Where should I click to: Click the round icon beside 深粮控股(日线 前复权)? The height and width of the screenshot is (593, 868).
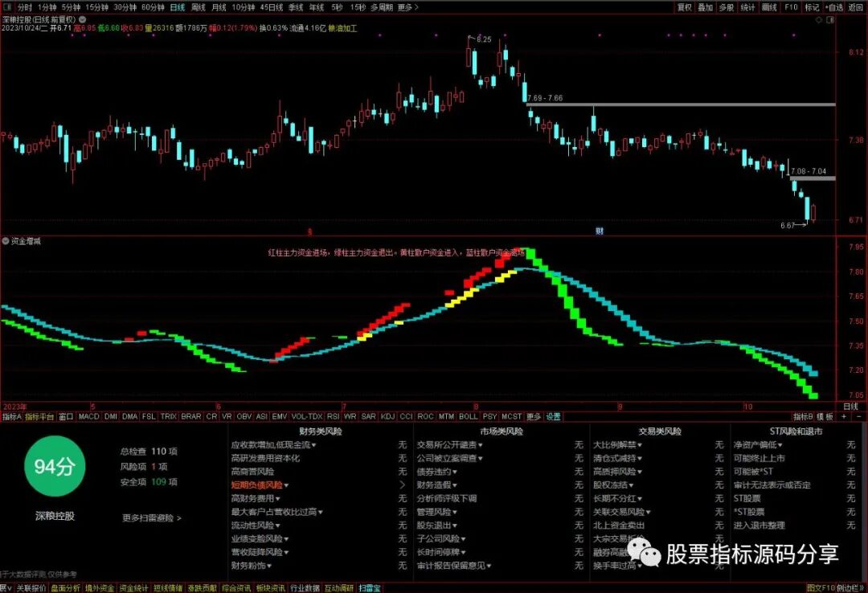click(83, 19)
